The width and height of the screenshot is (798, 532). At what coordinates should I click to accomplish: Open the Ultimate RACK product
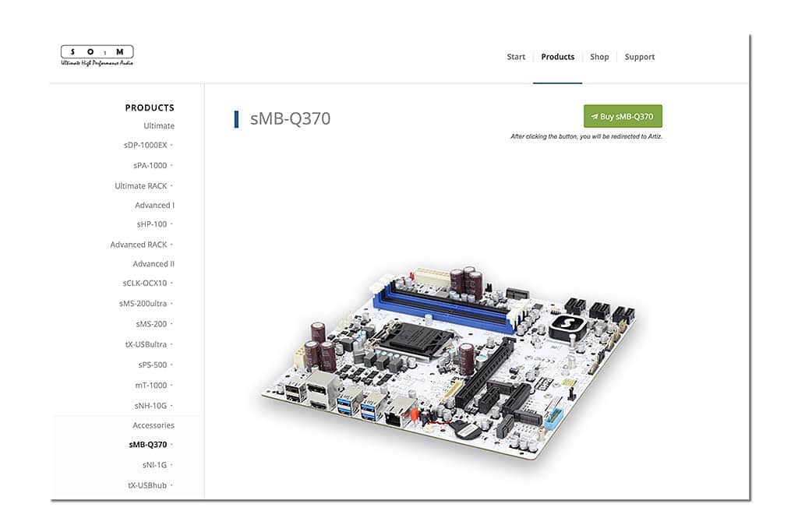(x=140, y=185)
